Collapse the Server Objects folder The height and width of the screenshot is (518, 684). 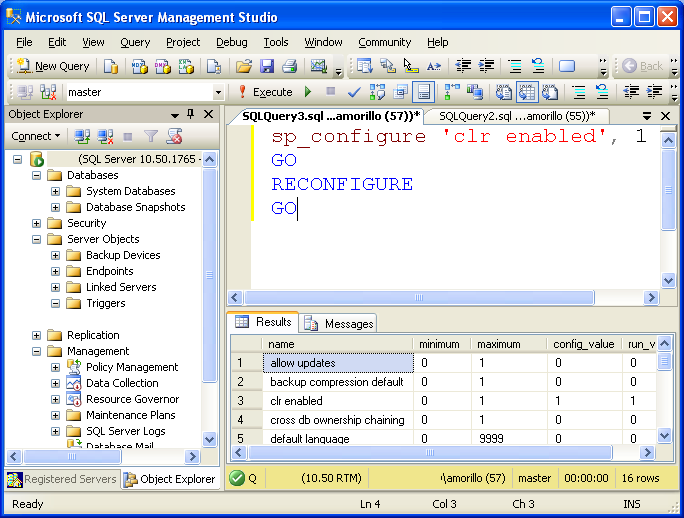(36, 239)
